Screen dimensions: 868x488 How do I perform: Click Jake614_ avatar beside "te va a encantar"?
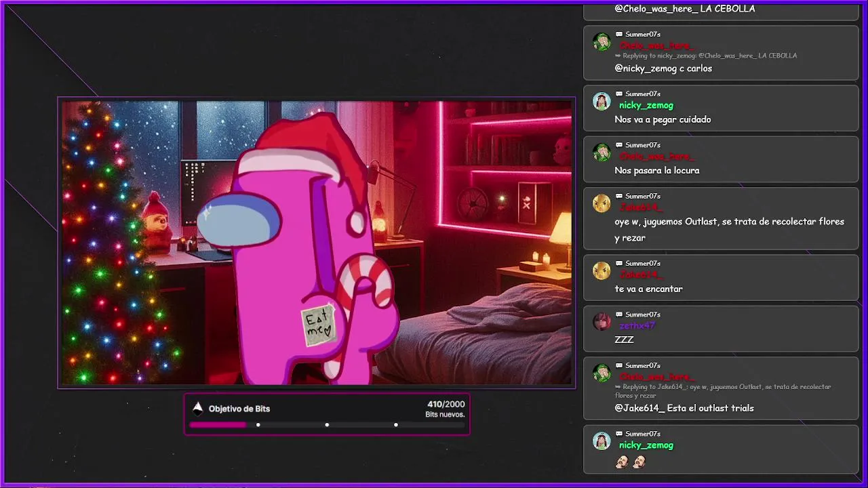601,271
